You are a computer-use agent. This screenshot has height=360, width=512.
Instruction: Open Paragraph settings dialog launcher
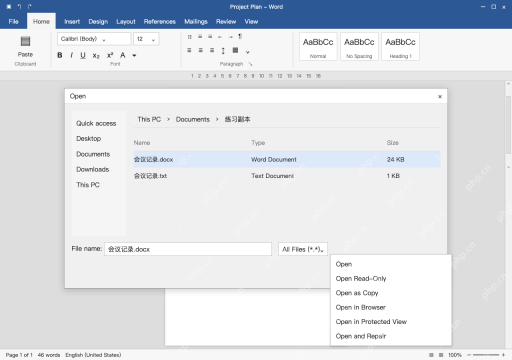coord(250,64)
